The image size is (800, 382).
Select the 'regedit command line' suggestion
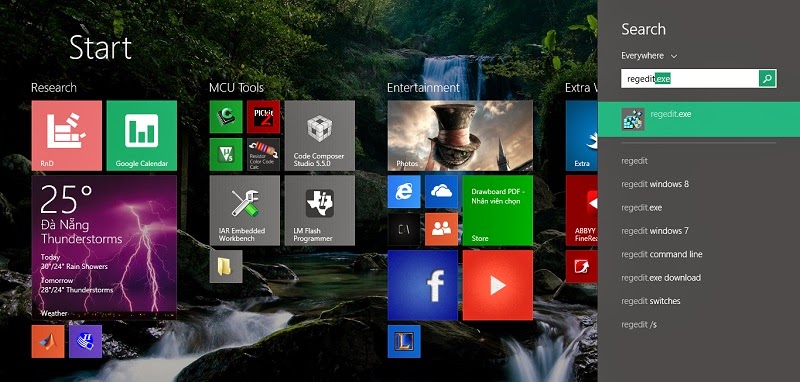tap(662, 254)
